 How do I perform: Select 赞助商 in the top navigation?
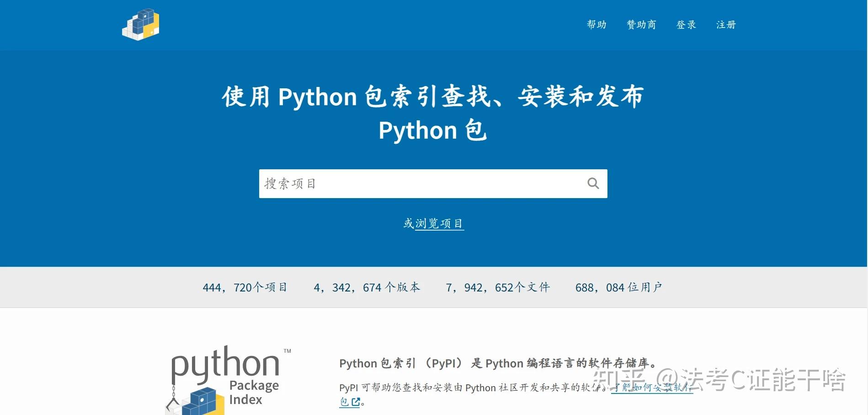pyautogui.click(x=640, y=24)
